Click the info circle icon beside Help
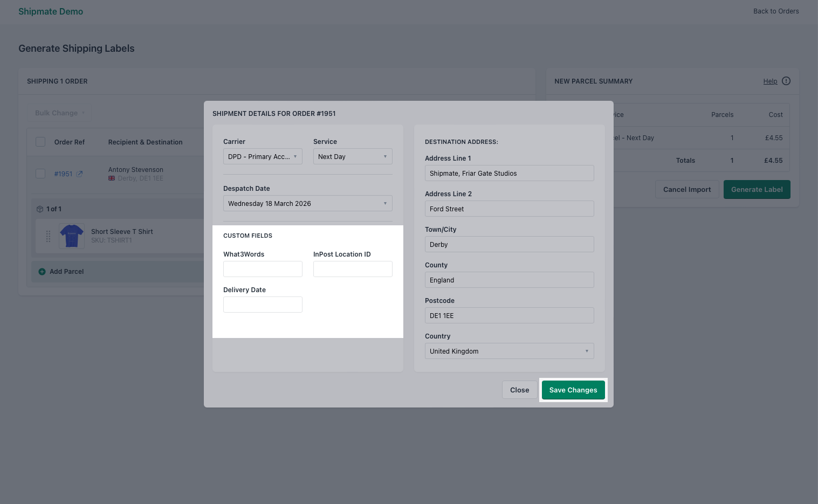This screenshot has width=818, height=504. click(786, 81)
